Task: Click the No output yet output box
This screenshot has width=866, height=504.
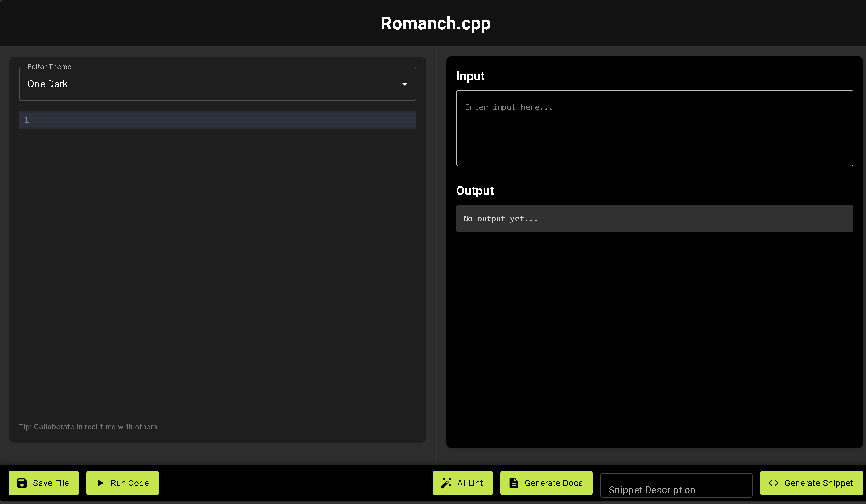Action: (x=654, y=218)
